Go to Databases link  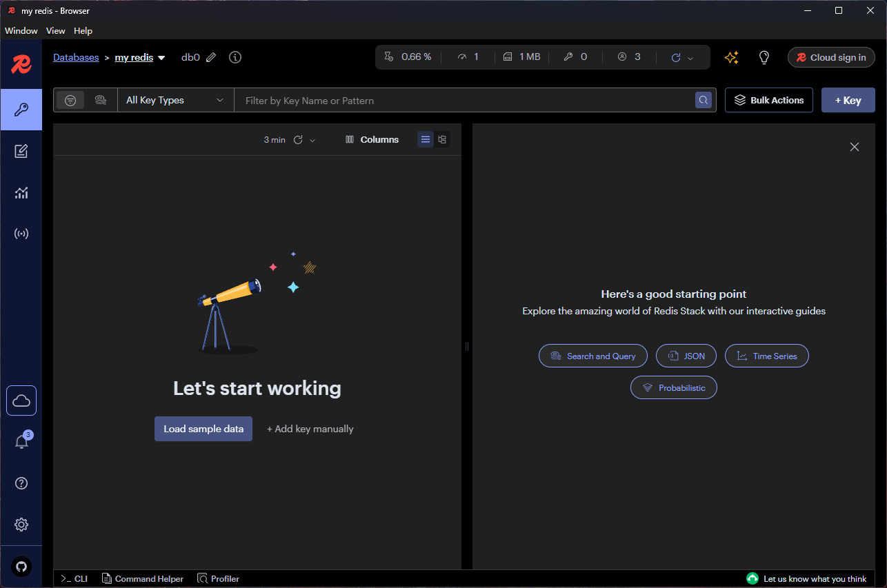[76, 57]
